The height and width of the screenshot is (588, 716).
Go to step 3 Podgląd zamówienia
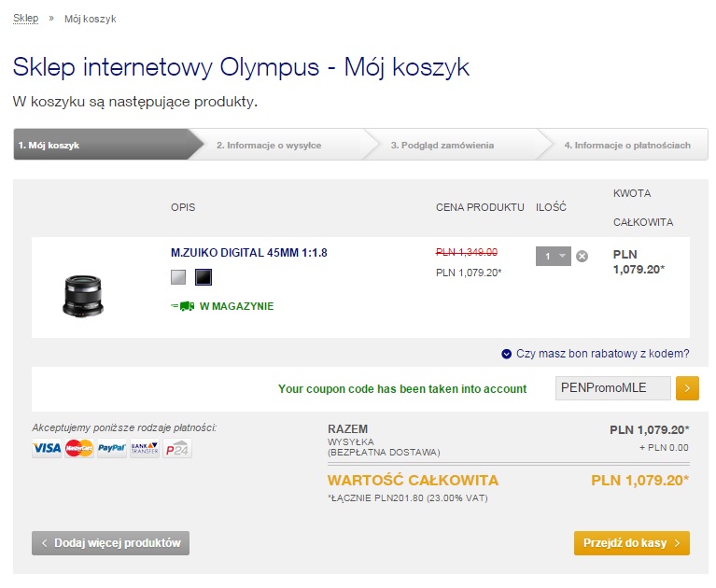coord(442,146)
